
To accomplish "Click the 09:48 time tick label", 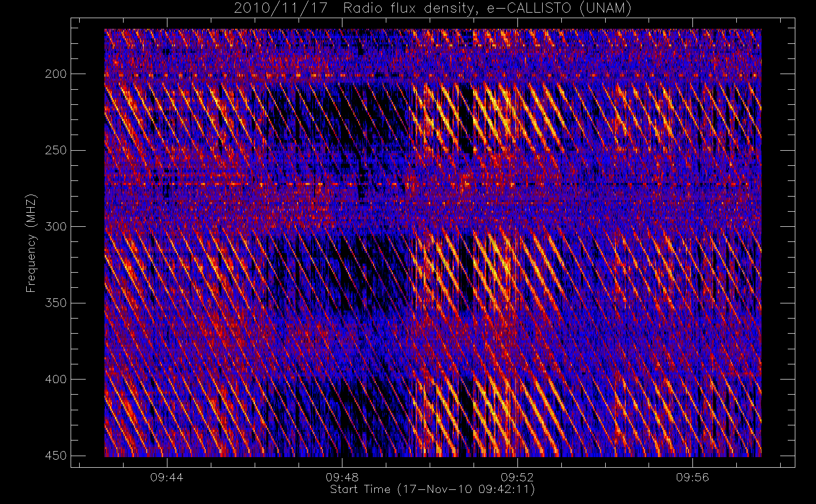I will 342,477.
